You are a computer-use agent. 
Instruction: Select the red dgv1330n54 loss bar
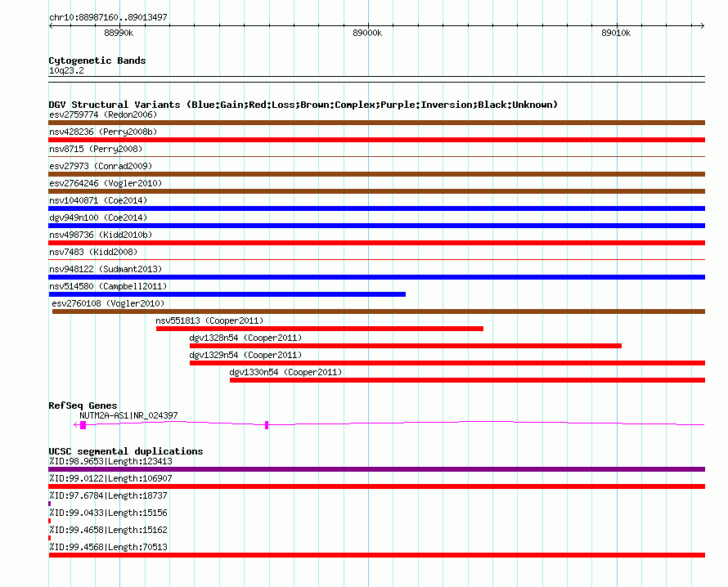pos(467,380)
